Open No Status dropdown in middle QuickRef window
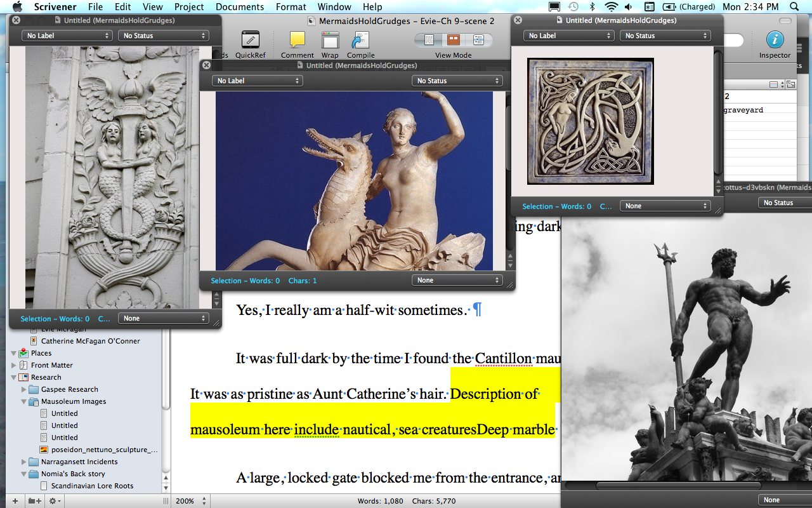Screen dimensions: 812x508 click(457, 81)
